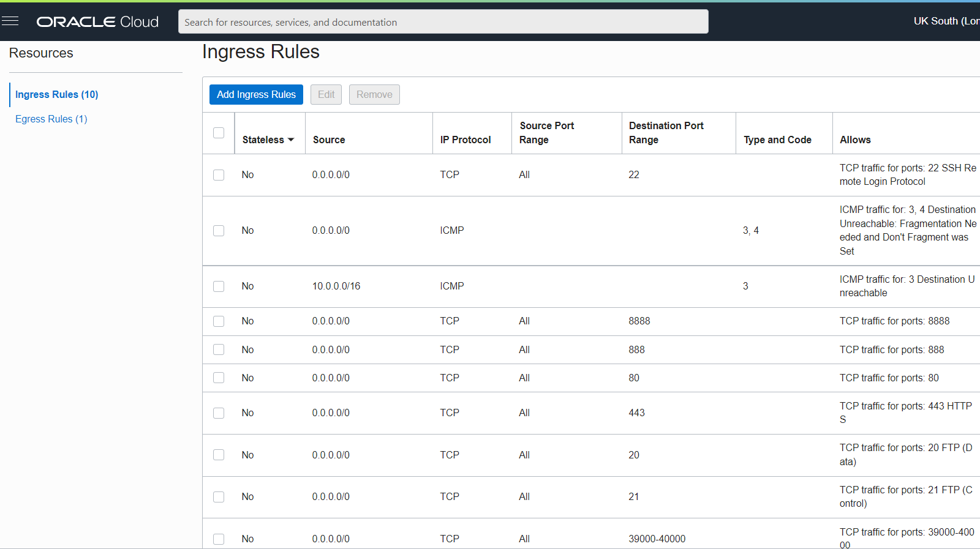The width and height of the screenshot is (980, 549).
Task: Select the port 80 rule checkbox
Action: point(219,378)
